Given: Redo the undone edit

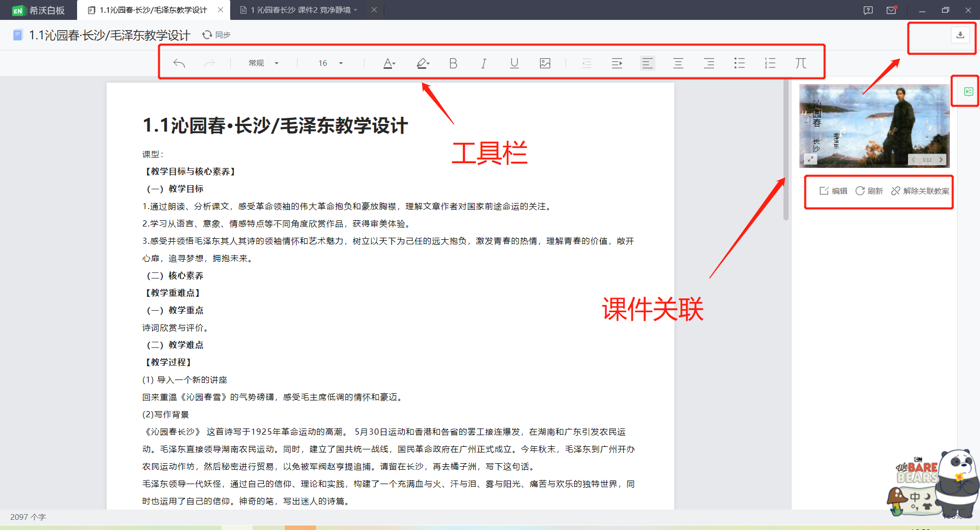Looking at the screenshot, I should click(x=209, y=63).
